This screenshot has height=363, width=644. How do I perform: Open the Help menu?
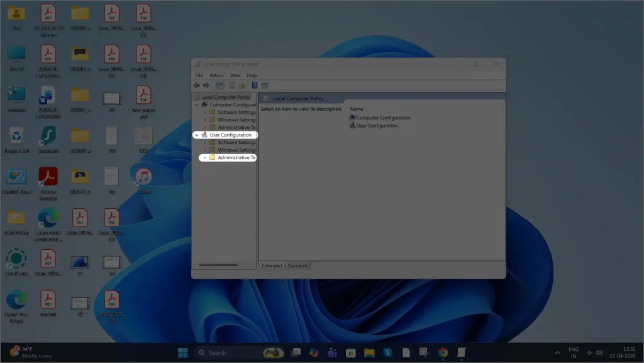click(x=252, y=75)
